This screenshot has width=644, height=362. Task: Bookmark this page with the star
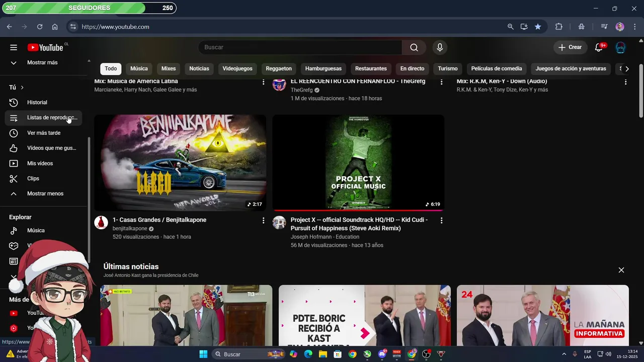[x=538, y=27]
